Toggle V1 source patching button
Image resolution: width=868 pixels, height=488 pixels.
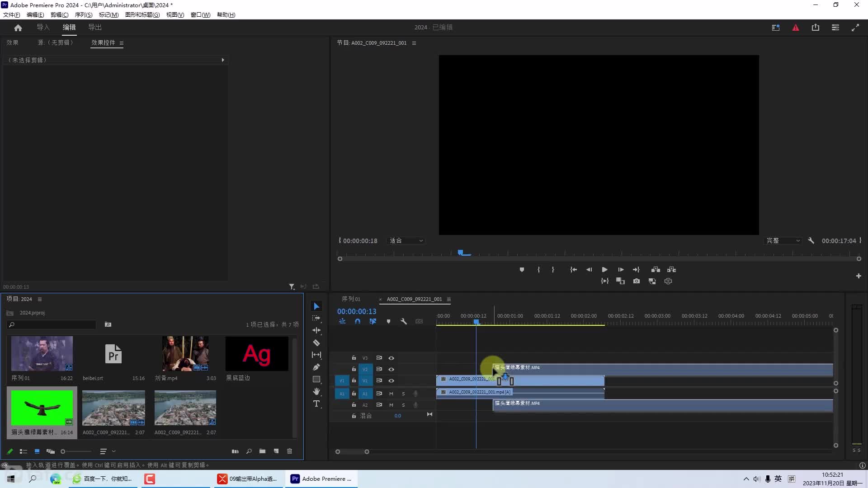[342, 380]
